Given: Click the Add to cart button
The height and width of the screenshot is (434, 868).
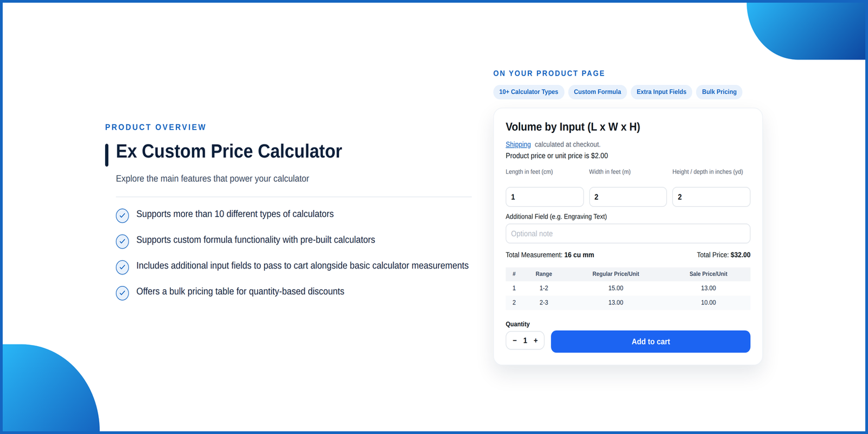Looking at the screenshot, I should tap(650, 342).
